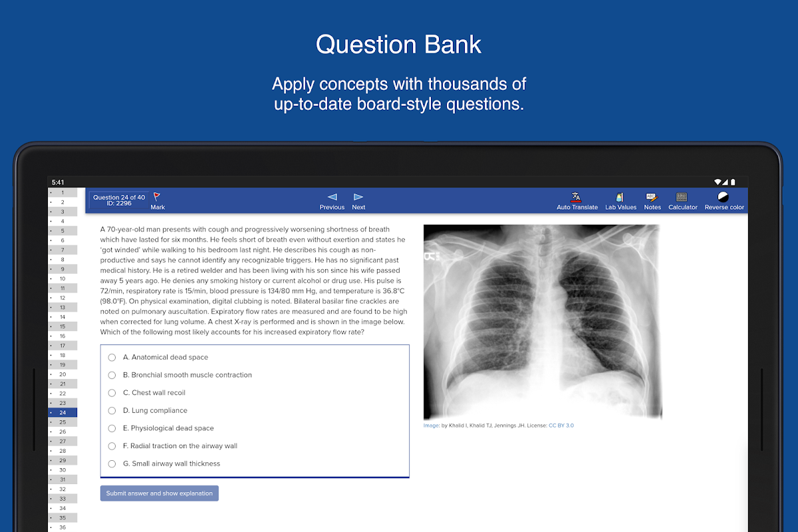This screenshot has width=798, height=532.
Task: Jump to question 21 in the list
Action: (x=63, y=384)
